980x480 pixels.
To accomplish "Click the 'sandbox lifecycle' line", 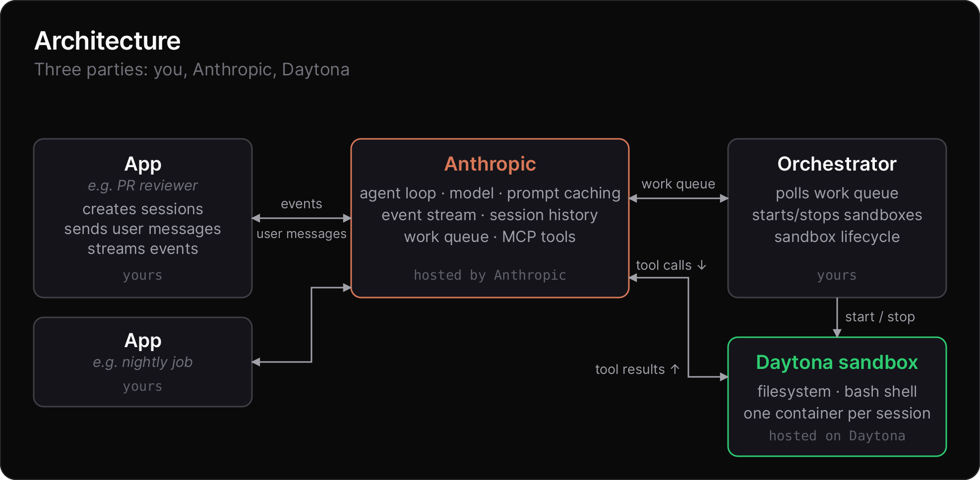I will 837,237.
